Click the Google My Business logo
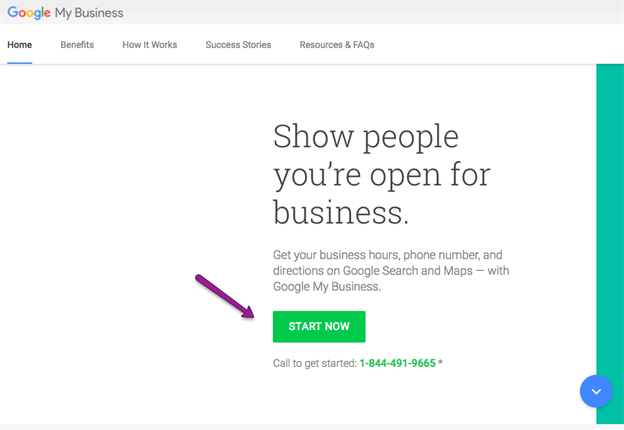 (65, 13)
